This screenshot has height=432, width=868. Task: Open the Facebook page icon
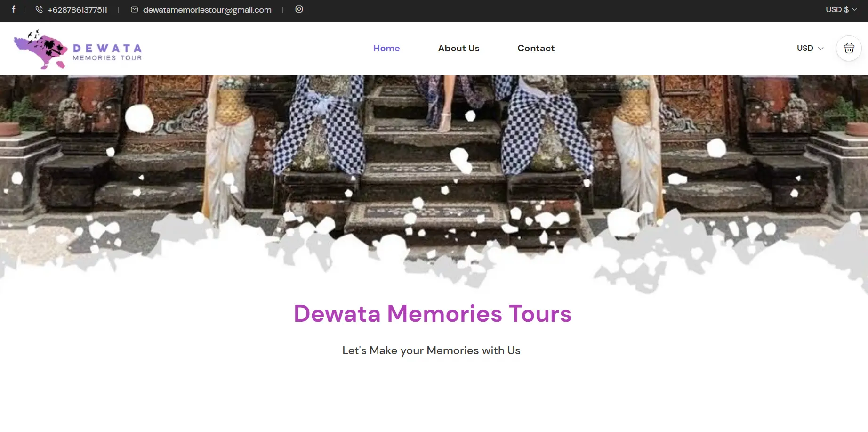point(13,9)
